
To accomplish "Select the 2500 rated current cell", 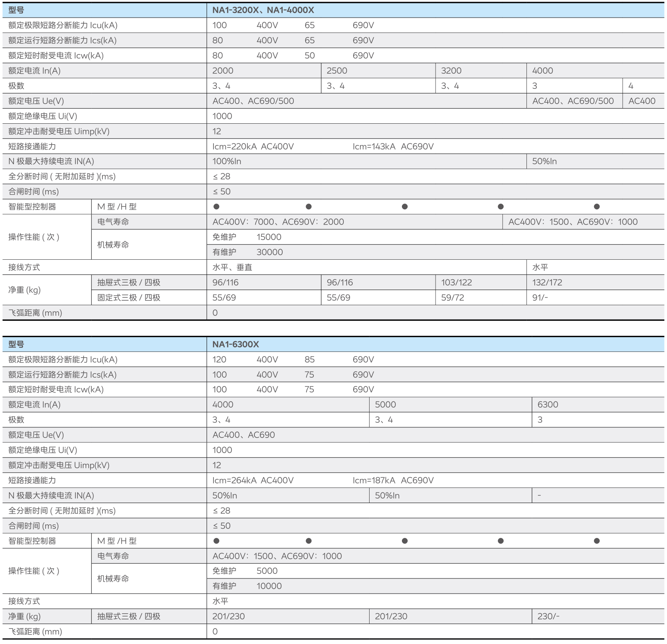I will pos(337,71).
